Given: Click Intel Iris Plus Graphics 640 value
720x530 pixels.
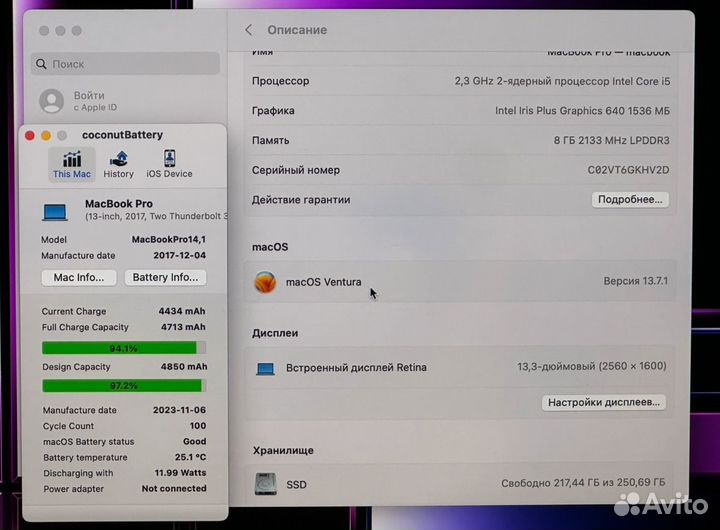Looking at the screenshot, I should [x=582, y=111].
